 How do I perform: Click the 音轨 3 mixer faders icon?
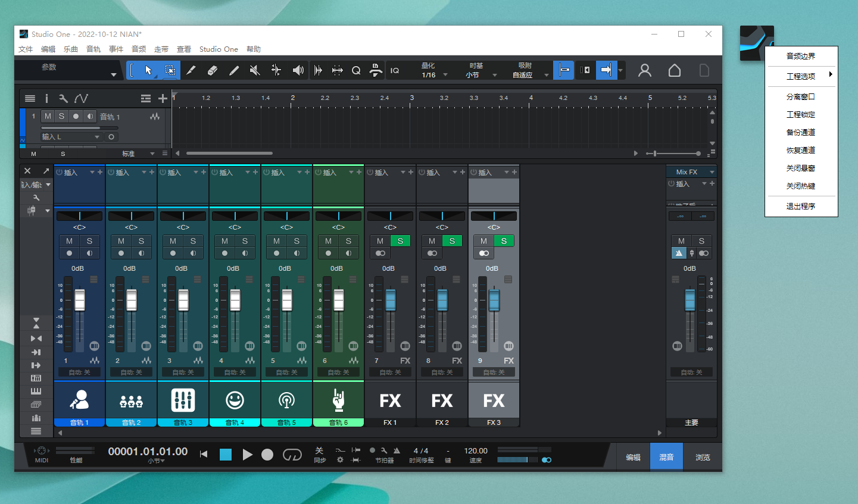pos(183,400)
